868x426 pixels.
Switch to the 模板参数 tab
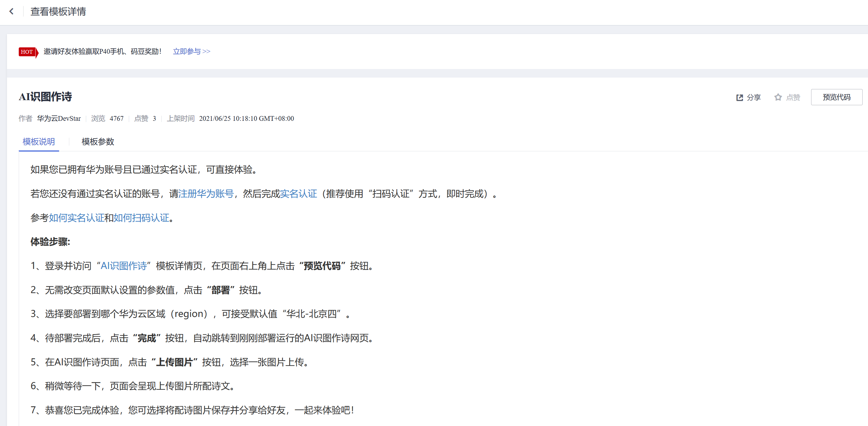pyautogui.click(x=98, y=142)
